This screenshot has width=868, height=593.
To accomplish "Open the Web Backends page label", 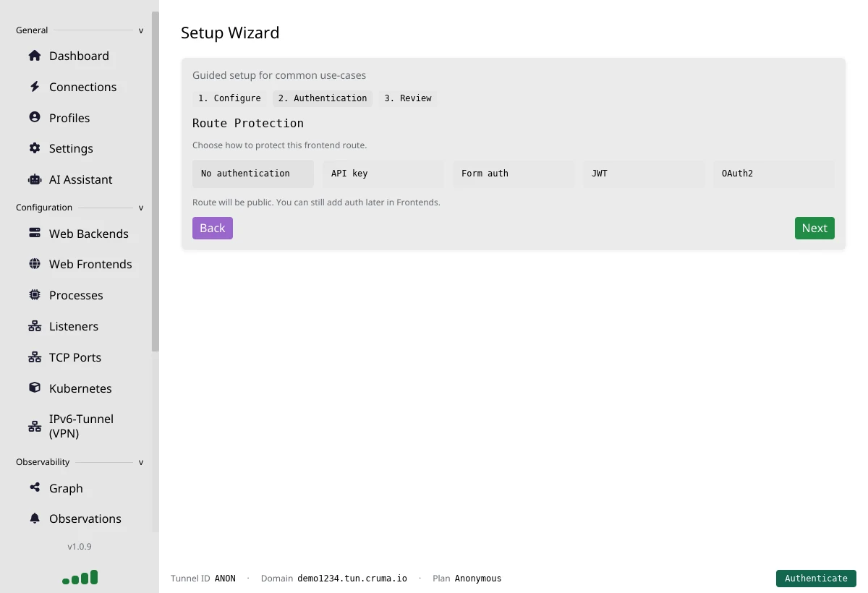I will [x=89, y=234].
